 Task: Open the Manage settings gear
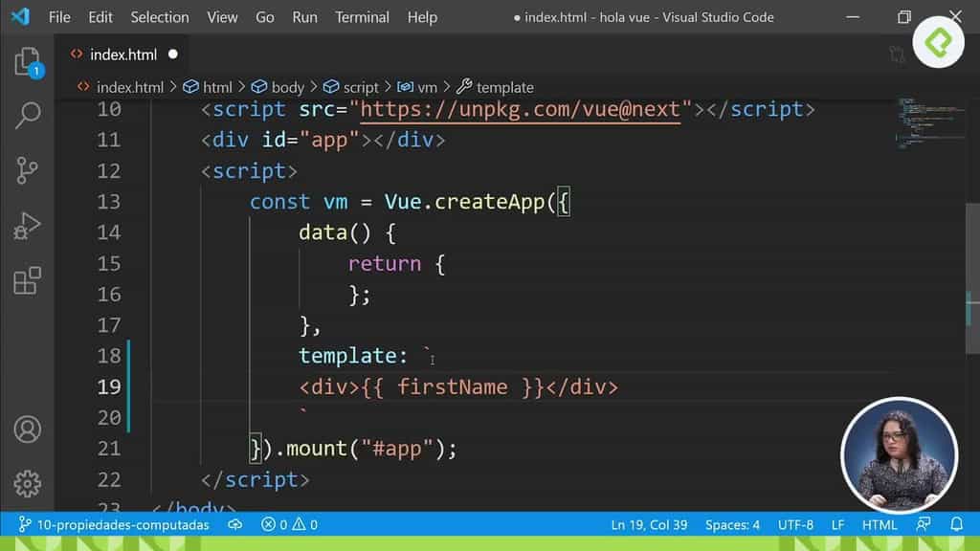(28, 484)
